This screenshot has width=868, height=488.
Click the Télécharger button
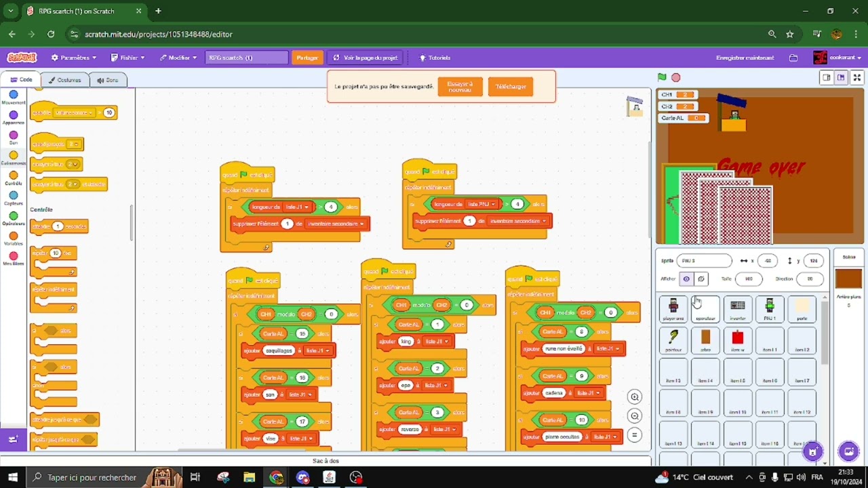[511, 87]
